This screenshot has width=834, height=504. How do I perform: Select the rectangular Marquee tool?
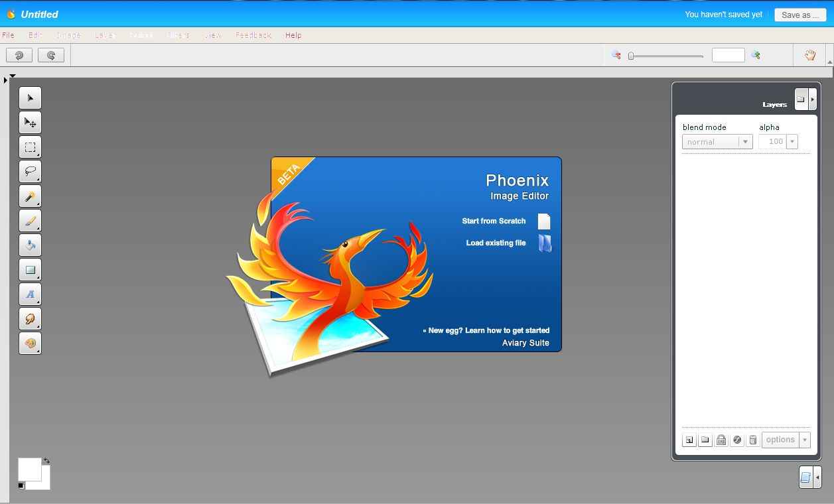tap(30, 147)
